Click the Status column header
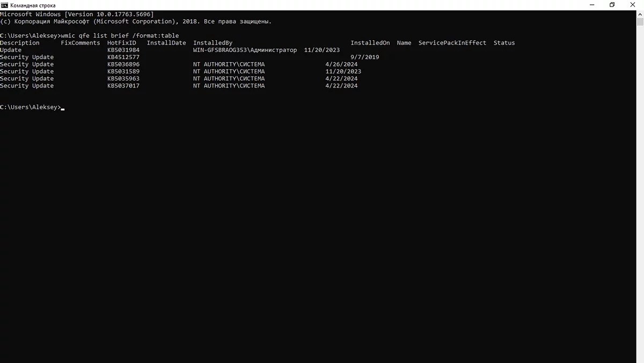Viewport: 644px width, 363px height. tap(504, 43)
